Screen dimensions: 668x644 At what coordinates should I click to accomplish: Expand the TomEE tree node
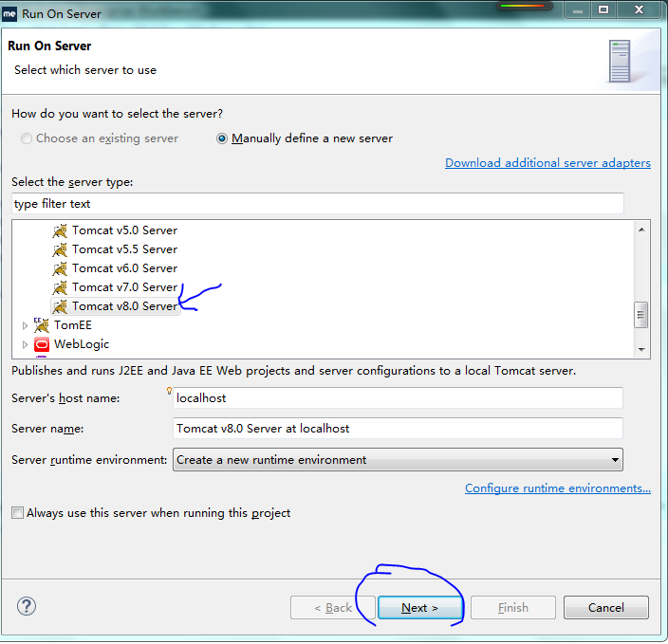click(26, 325)
